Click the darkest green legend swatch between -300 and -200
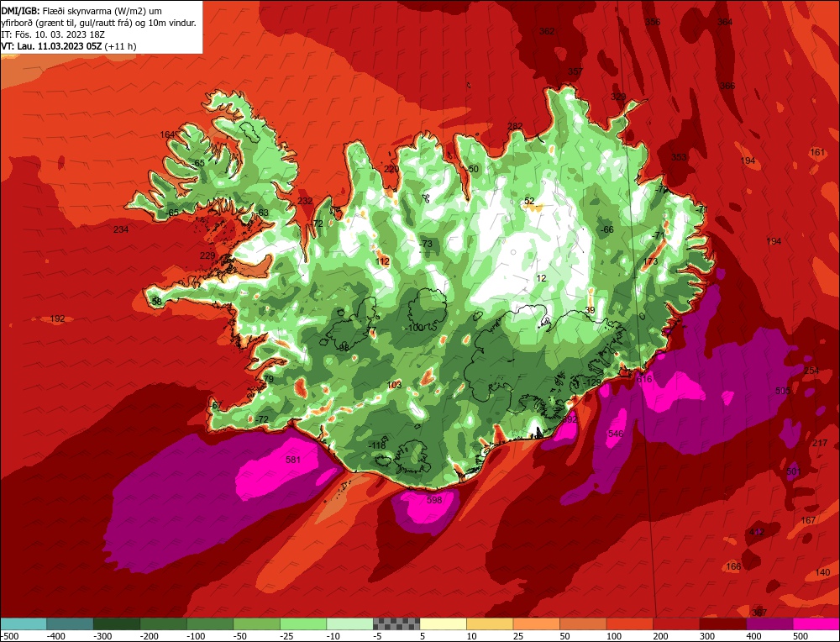840x642 pixels. [x=117, y=624]
